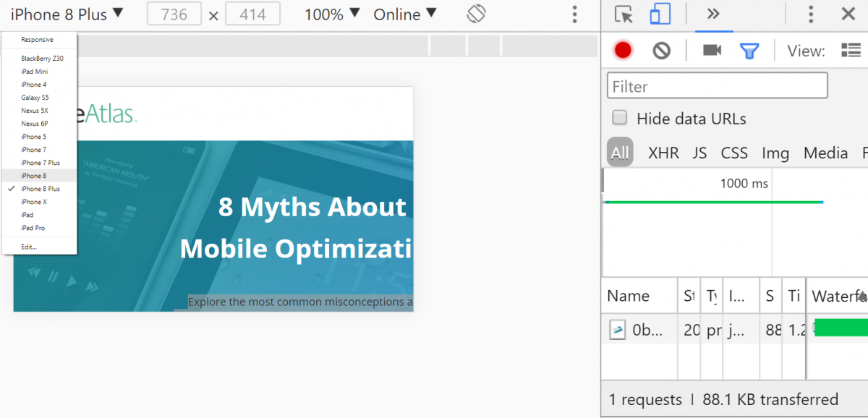Enable Hide data URLs checkbox

tap(620, 118)
